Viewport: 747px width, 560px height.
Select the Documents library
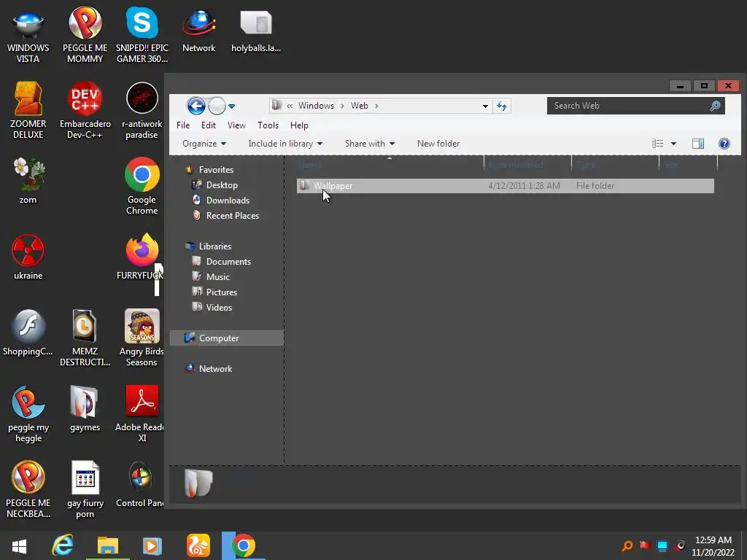[x=228, y=262]
